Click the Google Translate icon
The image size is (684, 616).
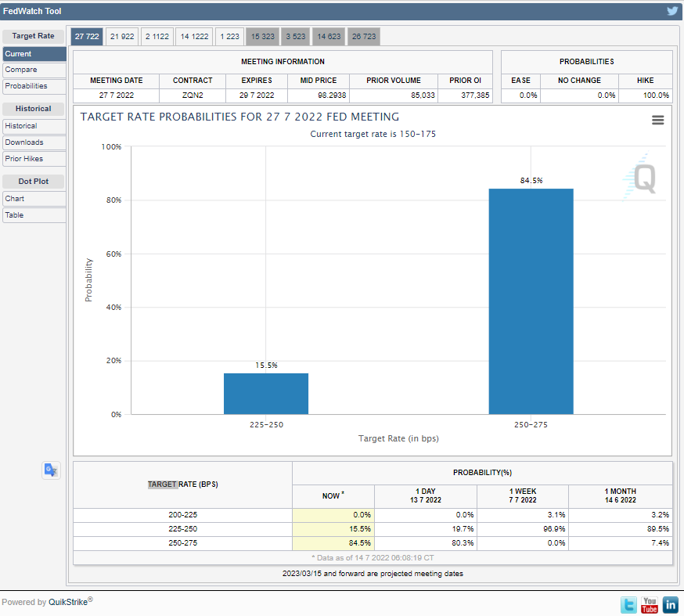(x=51, y=470)
